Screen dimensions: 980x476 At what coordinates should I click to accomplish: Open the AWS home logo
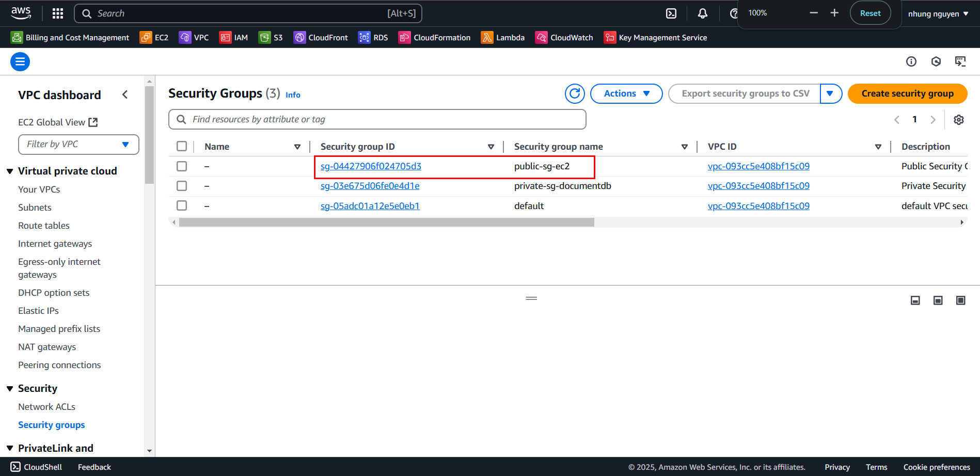(21, 13)
